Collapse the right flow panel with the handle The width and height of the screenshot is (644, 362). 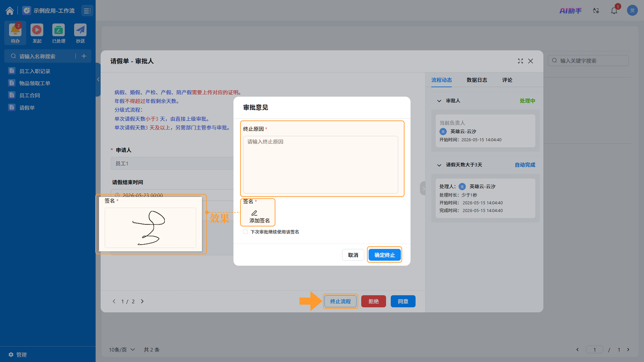(423, 188)
